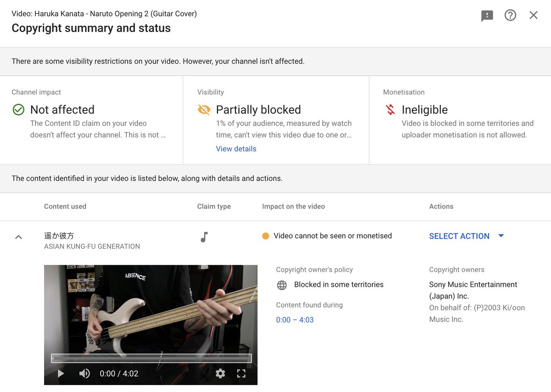Open the SELECT ACTION dropdown

467,236
